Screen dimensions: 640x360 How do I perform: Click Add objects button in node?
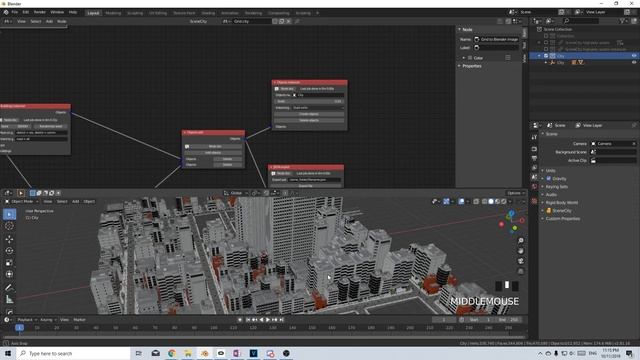point(213,153)
